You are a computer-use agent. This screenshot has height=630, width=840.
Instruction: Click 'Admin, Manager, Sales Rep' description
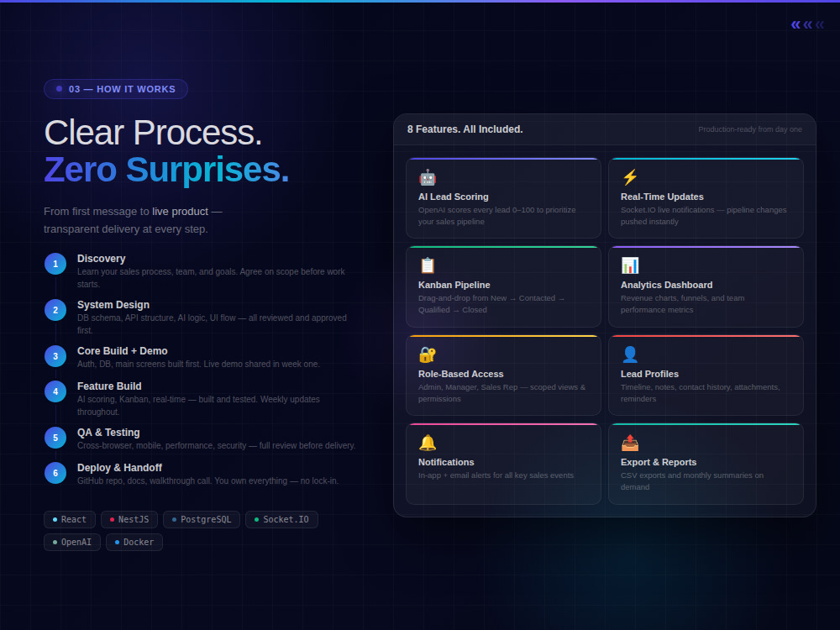(x=502, y=392)
